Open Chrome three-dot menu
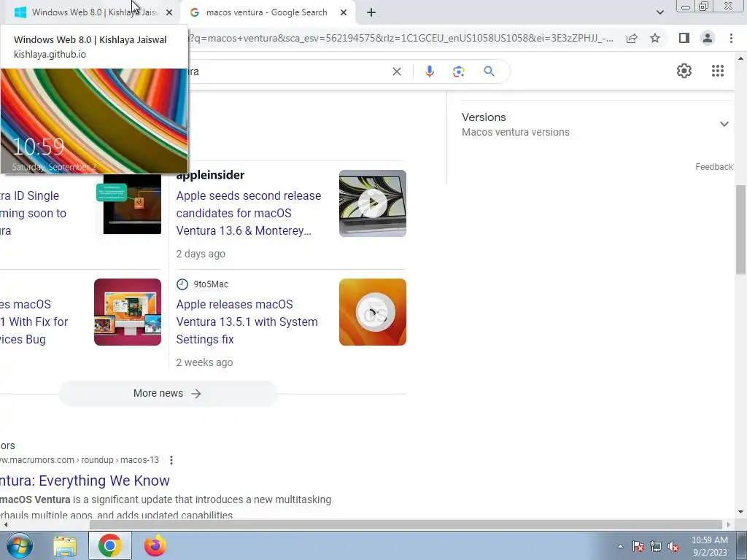Image resolution: width=747 pixels, height=560 pixels. [731, 38]
